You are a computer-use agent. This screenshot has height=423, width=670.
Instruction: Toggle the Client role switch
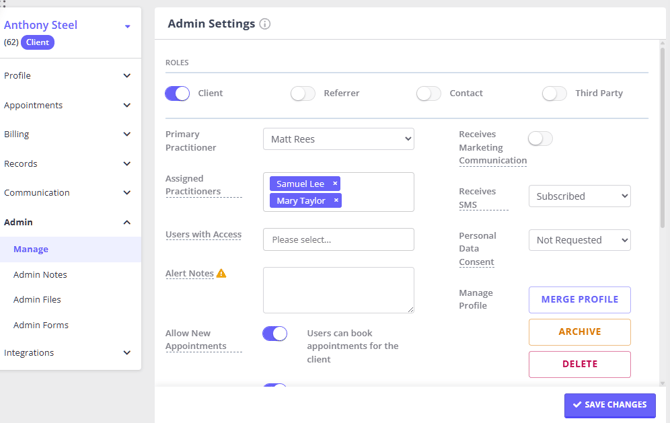pos(177,93)
